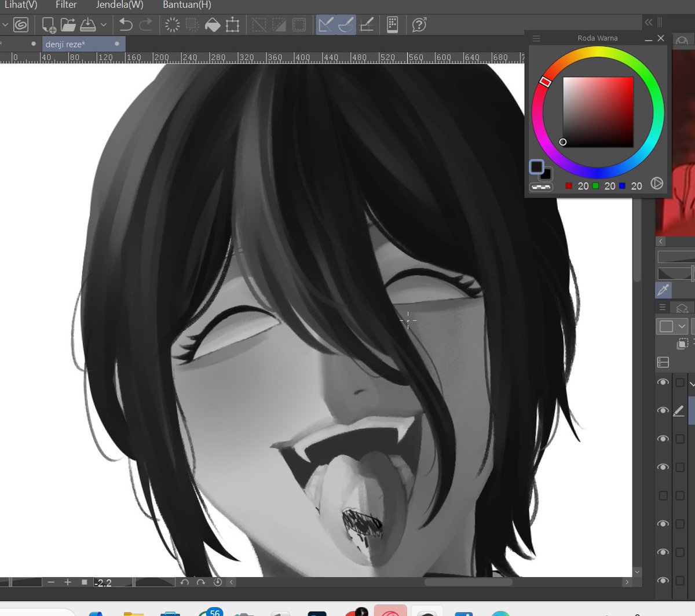The width and height of the screenshot is (695, 616).
Task: Open Clip Studio support help icon
Action: (419, 25)
